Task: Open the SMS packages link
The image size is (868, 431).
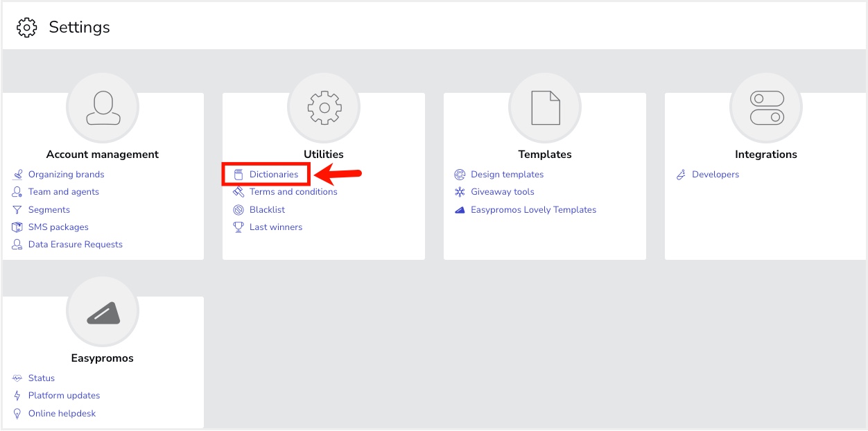Action: point(58,227)
